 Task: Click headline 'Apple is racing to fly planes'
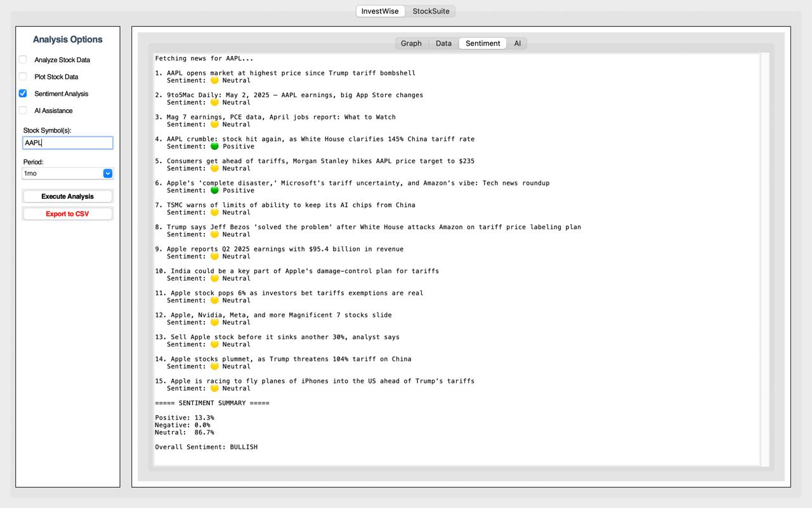322,381
